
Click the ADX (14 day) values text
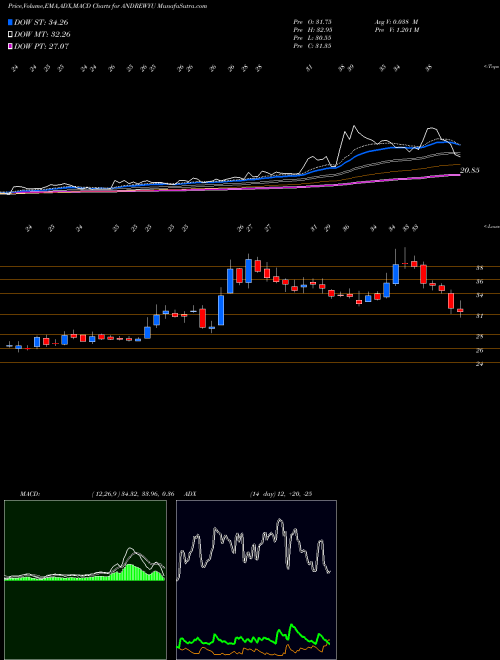point(281,494)
